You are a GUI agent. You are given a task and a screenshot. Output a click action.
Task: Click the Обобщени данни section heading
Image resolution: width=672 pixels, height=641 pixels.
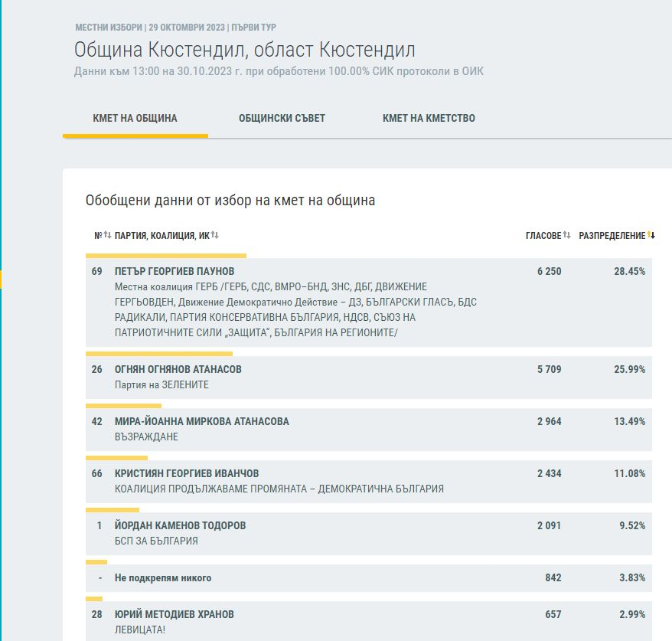(x=230, y=200)
